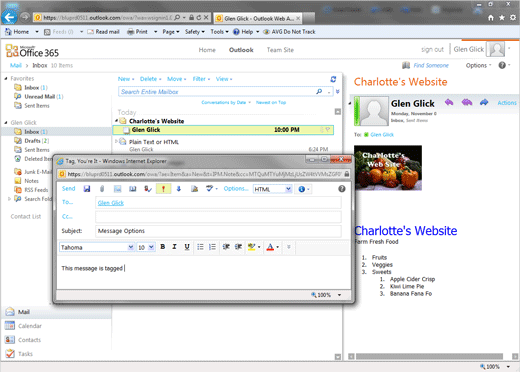Viewport: 520px width, 372px height.
Task: Open the Tahoma font name dropdown
Action: point(131,247)
